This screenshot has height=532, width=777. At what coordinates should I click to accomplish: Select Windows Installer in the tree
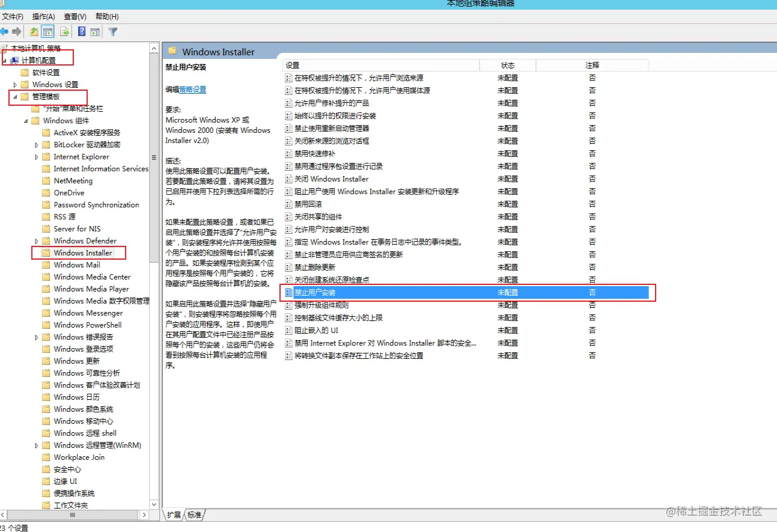pos(83,252)
